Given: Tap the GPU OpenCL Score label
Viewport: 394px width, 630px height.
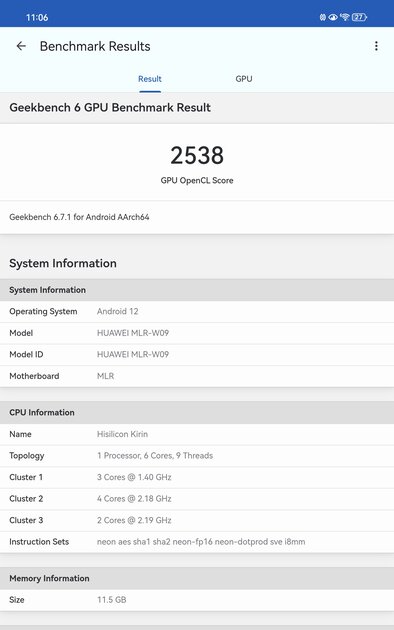Looking at the screenshot, I should 197,180.
